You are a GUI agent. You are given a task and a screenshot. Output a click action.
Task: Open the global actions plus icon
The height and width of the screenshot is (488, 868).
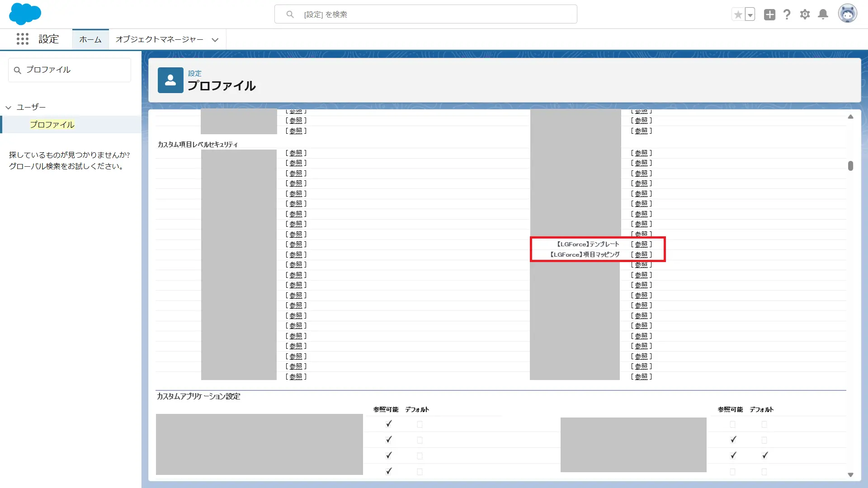tap(769, 14)
